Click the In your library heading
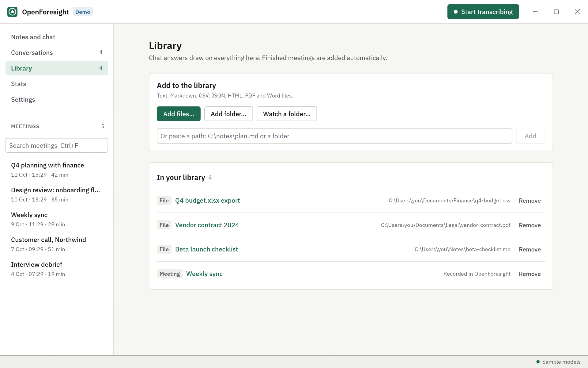The image size is (588, 368). pos(181,178)
